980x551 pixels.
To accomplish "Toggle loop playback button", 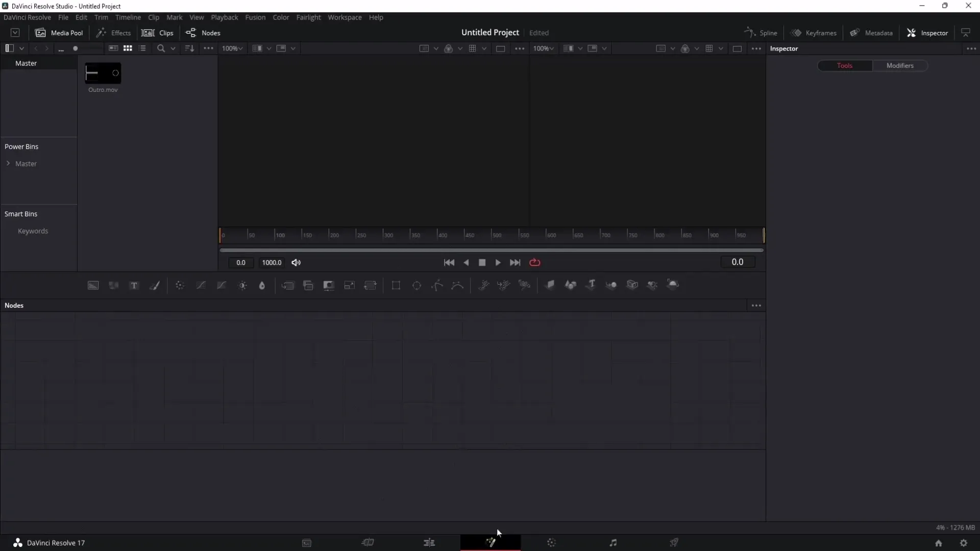I will [x=534, y=262].
